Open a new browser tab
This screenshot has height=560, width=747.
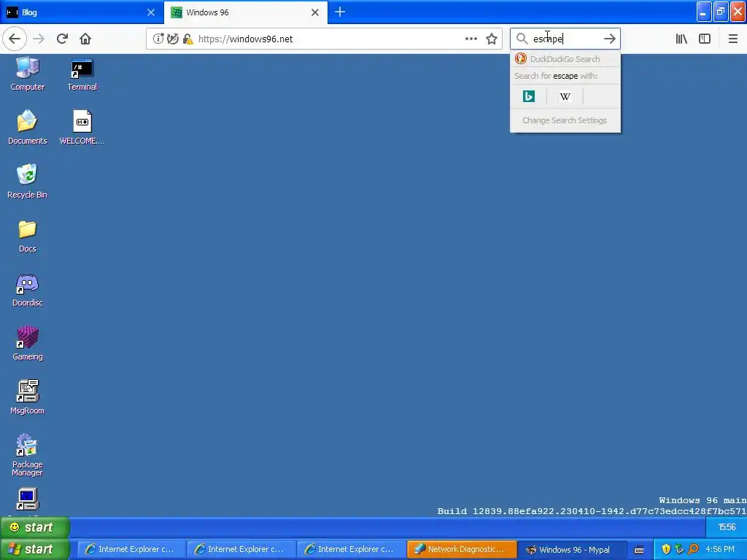[x=340, y=12]
